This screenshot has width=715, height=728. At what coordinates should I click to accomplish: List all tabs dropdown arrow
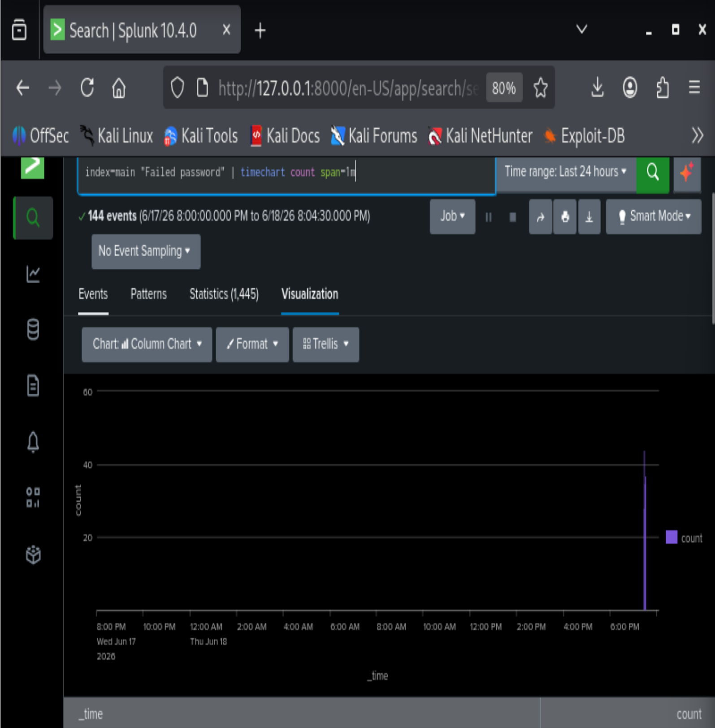[582, 30]
